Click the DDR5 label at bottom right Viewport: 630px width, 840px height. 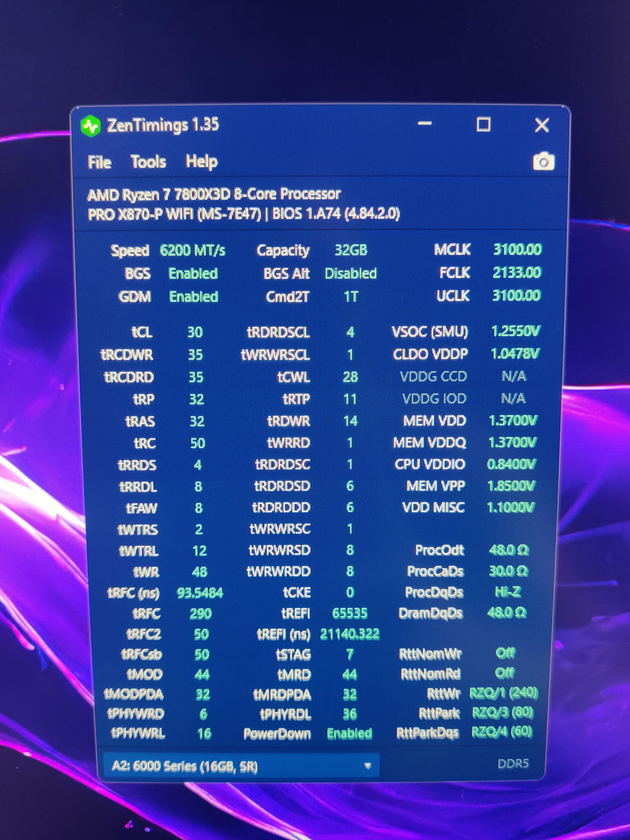pyautogui.click(x=513, y=764)
